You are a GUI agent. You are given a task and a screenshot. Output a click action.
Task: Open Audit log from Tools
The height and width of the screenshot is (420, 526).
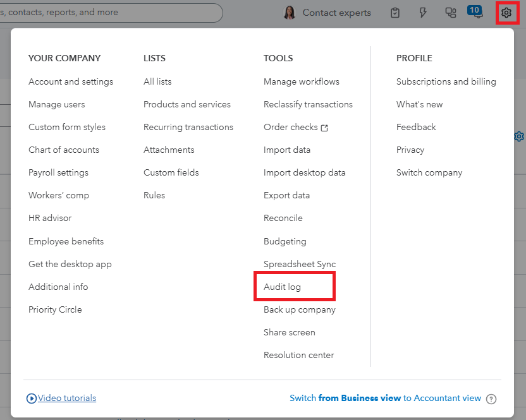point(282,287)
